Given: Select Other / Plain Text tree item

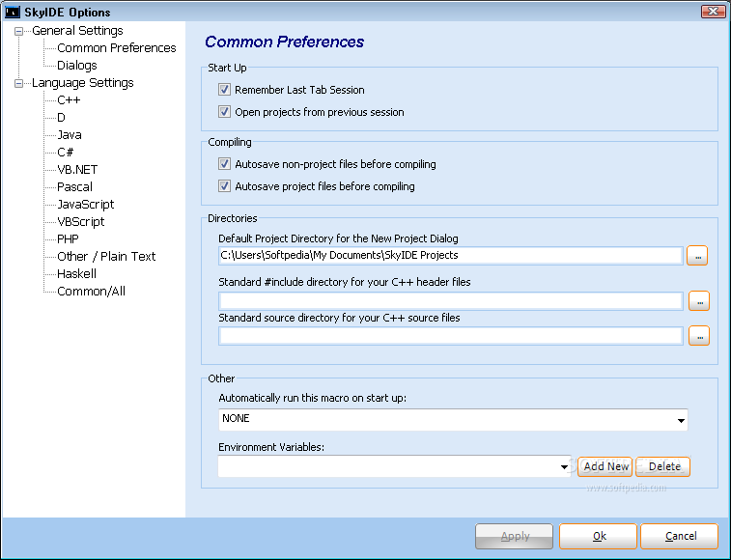Looking at the screenshot, I should 106,257.
